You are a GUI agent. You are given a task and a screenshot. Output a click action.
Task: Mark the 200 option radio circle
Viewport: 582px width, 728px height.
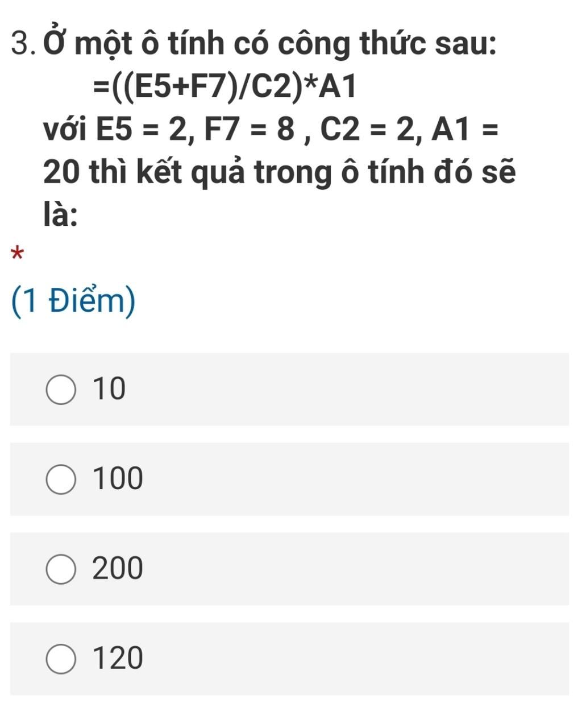point(60,569)
